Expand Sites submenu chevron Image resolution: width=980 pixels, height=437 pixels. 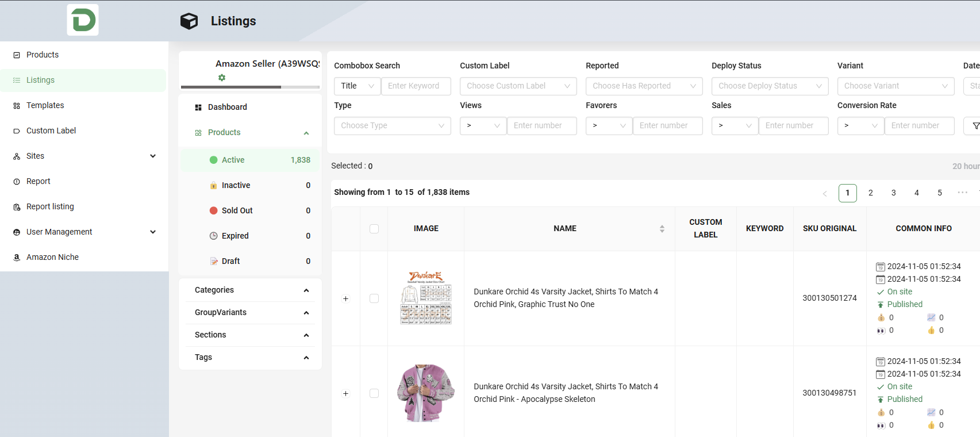coord(153,156)
